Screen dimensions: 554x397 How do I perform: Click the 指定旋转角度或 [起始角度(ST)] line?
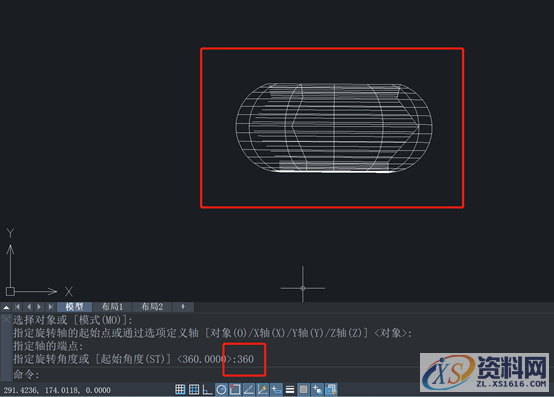coord(133,359)
